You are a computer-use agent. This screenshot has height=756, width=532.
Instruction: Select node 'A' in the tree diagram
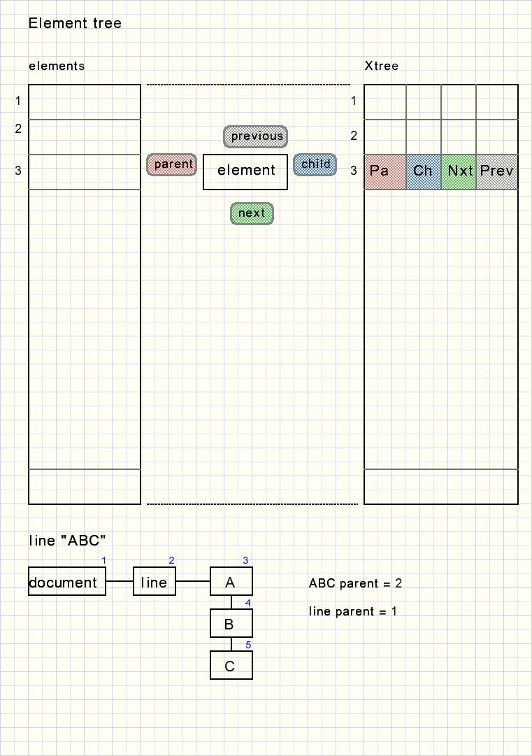click(x=231, y=582)
